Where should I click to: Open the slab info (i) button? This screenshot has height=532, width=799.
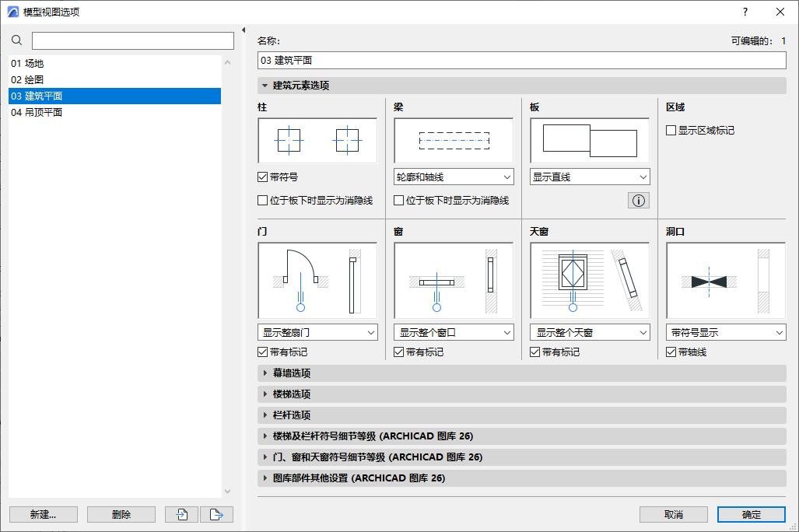click(637, 200)
